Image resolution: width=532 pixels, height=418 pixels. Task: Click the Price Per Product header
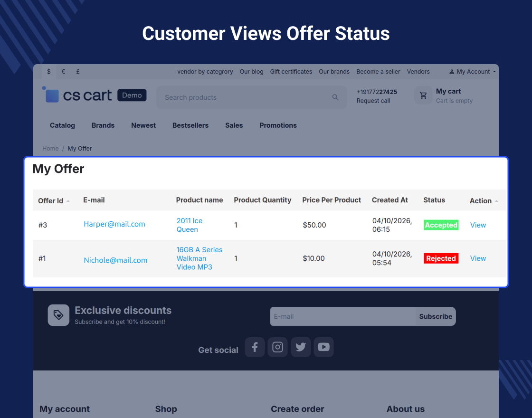coord(332,200)
